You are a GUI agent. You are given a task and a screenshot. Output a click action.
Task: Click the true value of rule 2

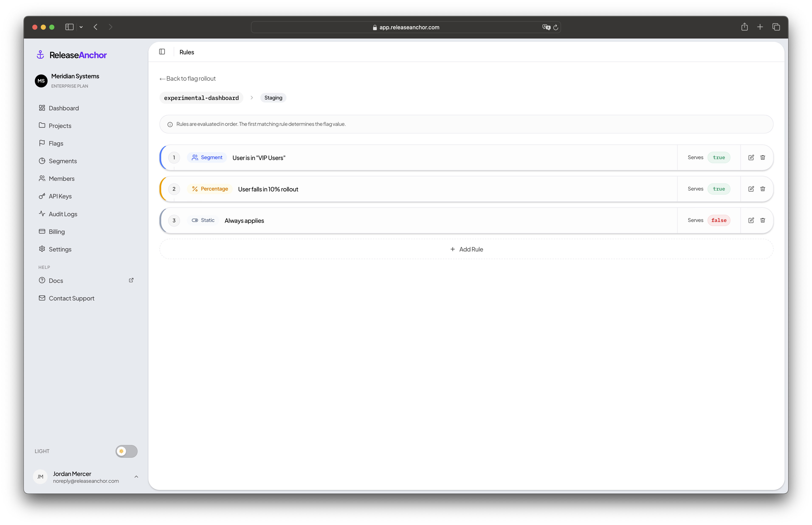pos(719,189)
